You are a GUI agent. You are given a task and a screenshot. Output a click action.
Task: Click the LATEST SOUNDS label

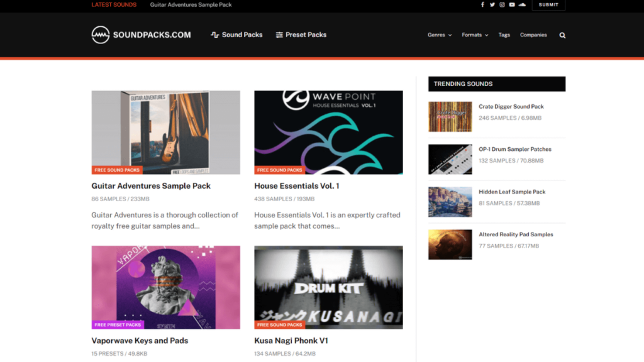pyautogui.click(x=114, y=5)
